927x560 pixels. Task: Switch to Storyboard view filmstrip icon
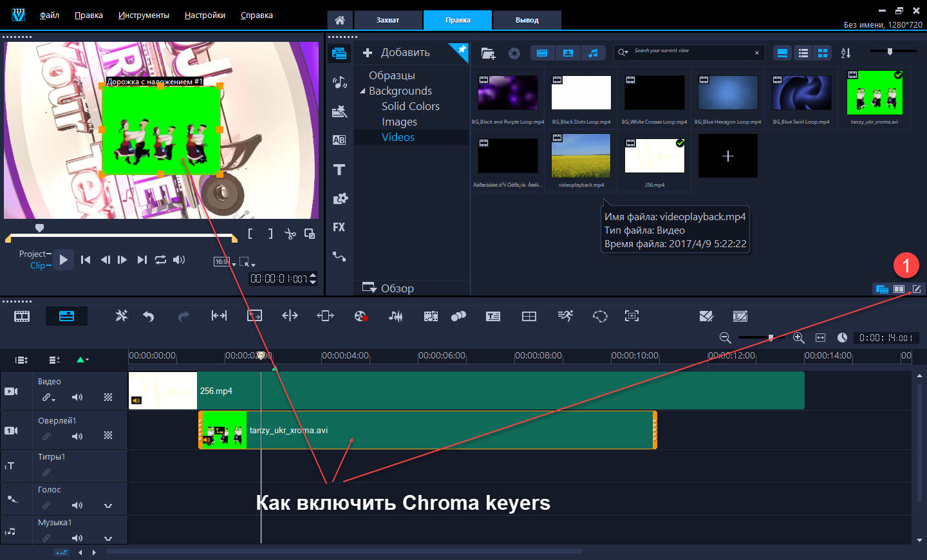tap(22, 316)
